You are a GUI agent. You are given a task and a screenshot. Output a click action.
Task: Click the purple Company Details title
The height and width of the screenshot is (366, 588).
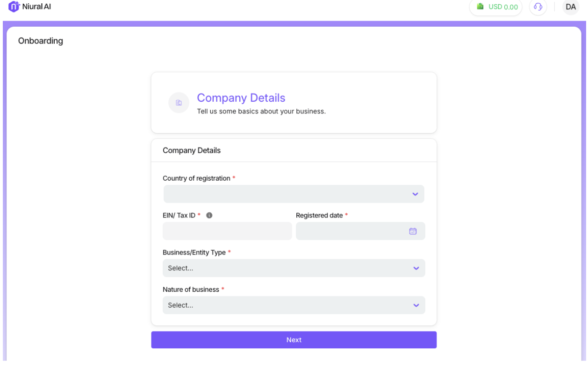click(x=241, y=98)
